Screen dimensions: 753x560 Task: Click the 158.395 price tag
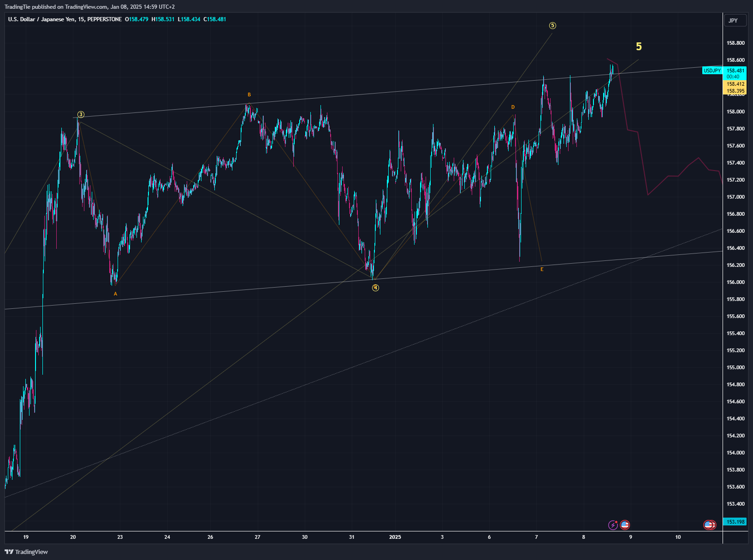[x=735, y=91]
